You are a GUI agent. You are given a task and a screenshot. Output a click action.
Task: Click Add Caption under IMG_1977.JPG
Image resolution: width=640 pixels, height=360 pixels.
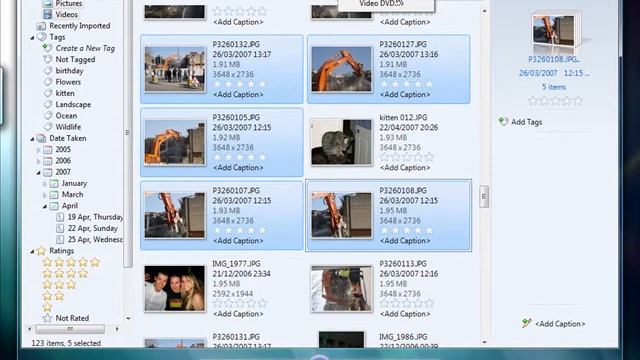[x=238, y=314]
